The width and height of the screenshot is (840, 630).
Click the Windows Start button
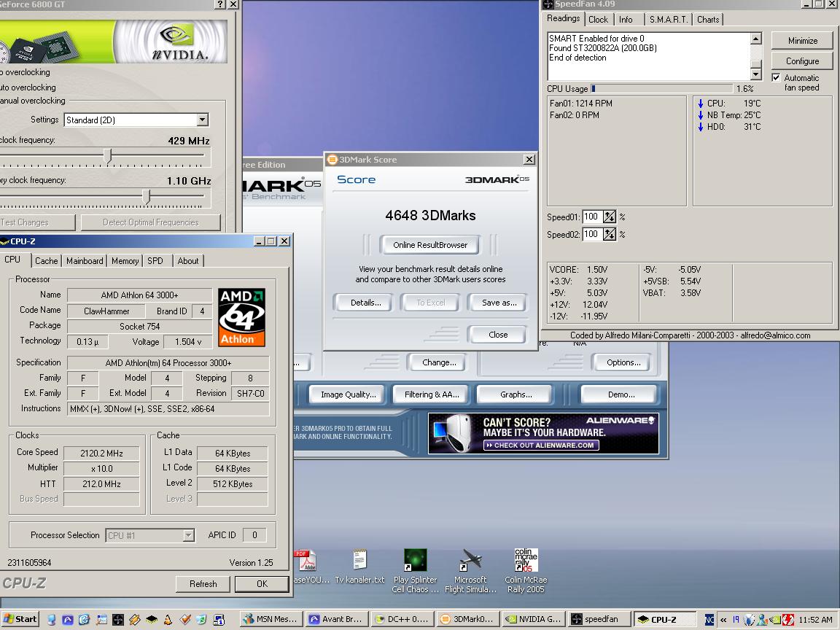point(20,620)
